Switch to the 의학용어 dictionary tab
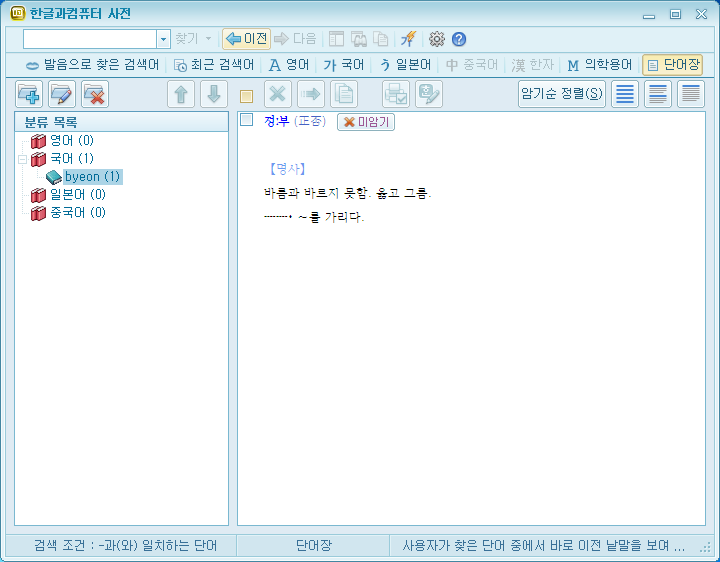 (600, 65)
